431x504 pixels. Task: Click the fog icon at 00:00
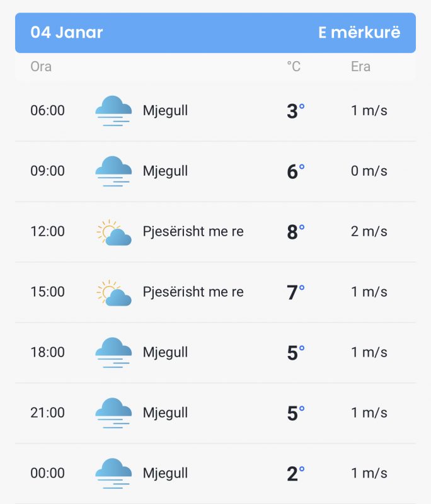113,473
